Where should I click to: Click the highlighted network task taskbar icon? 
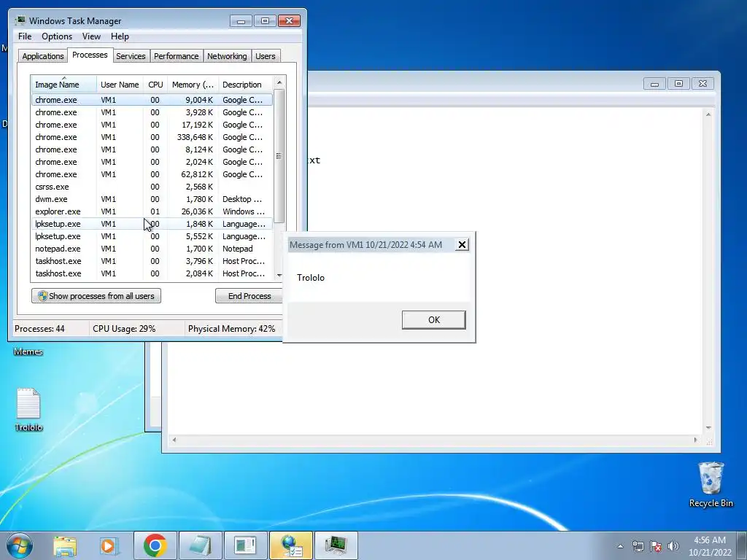(x=291, y=545)
